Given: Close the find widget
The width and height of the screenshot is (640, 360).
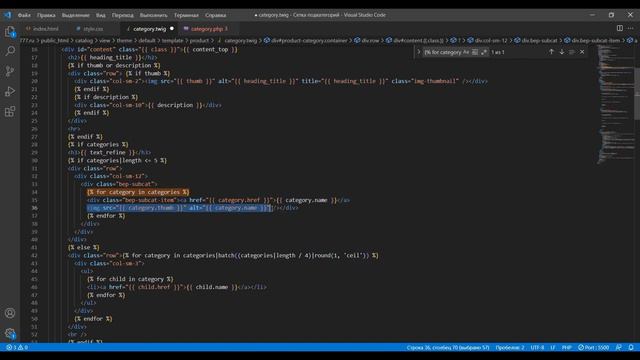Looking at the screenshot, I should pos(582,52).
